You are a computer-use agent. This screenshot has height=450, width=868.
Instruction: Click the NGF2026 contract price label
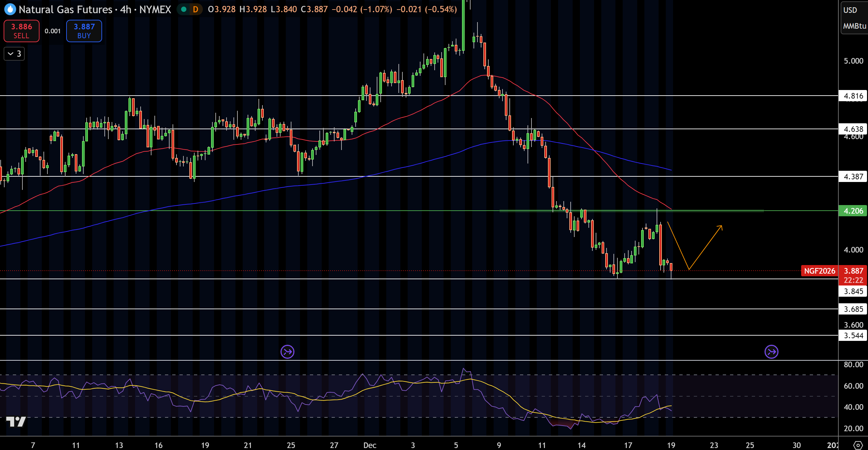coord(819,271)
